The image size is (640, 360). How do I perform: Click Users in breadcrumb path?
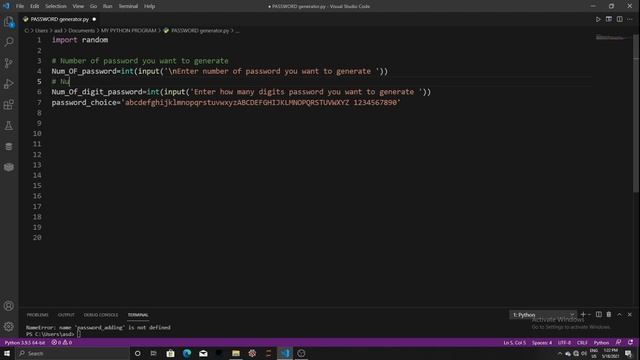point(41,31)
